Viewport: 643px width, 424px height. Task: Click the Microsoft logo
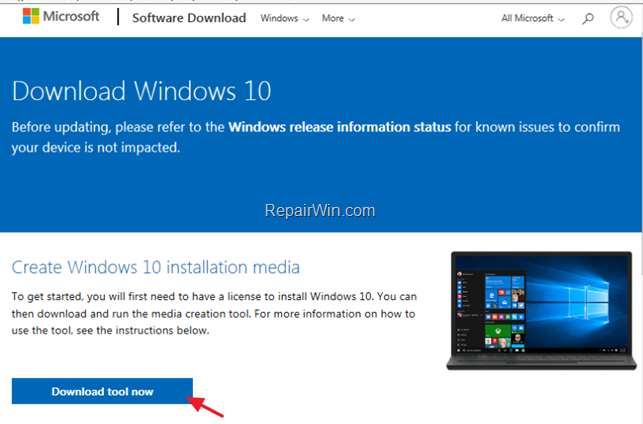point(61,16)
